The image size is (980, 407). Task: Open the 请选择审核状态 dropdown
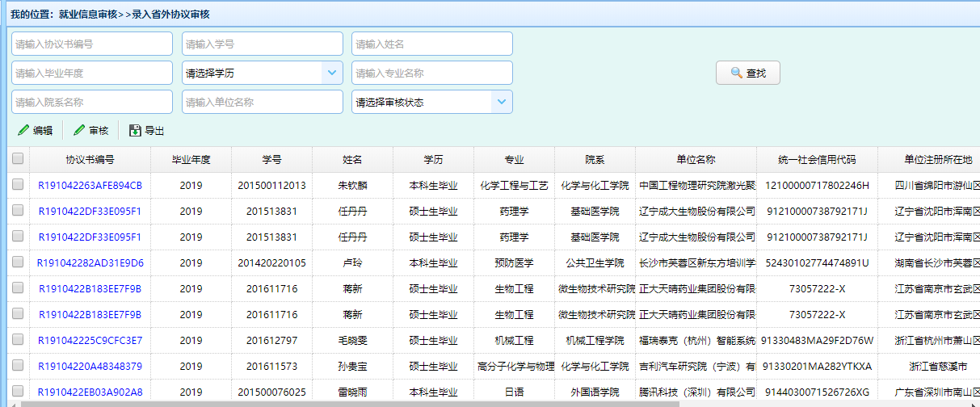(502, 102)
